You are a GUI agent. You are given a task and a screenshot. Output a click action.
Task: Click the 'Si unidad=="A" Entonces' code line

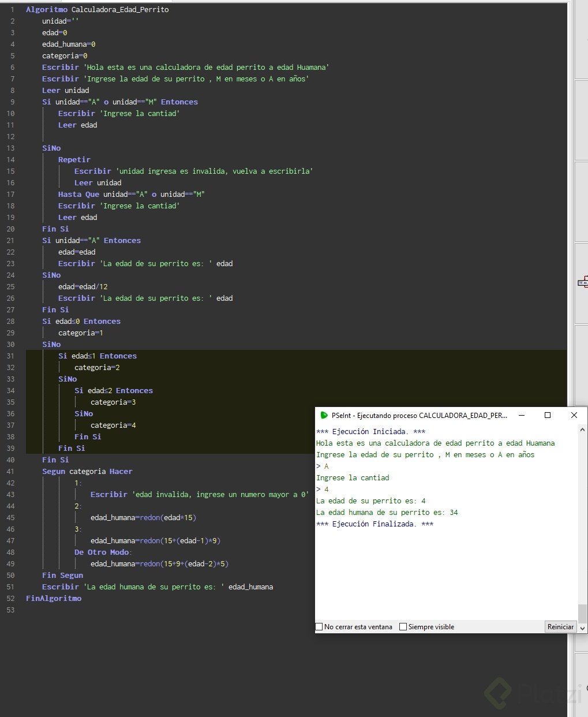pos(91,240)
